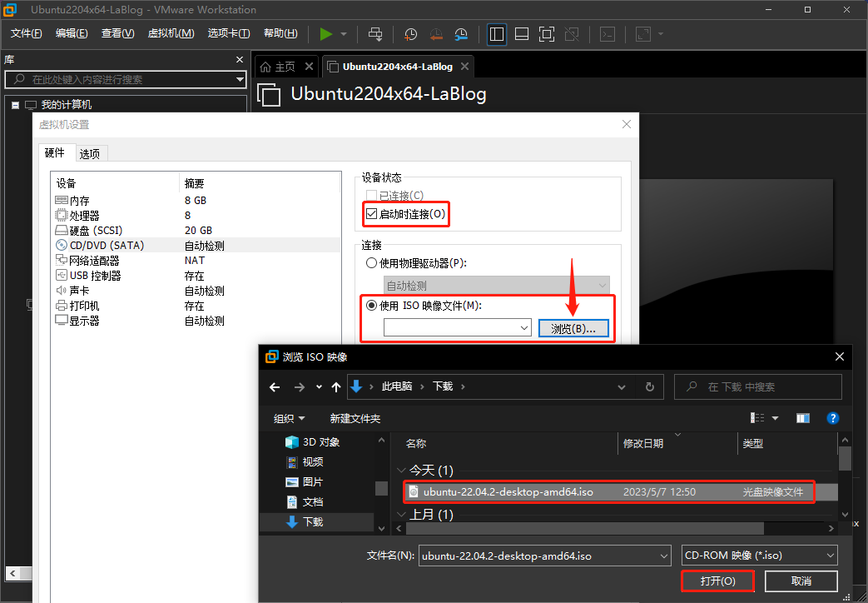Viewport: 868px width, 603px height.
Task: Close the Ubuntu2204x64-LaBlog tab
Action: 464,67
